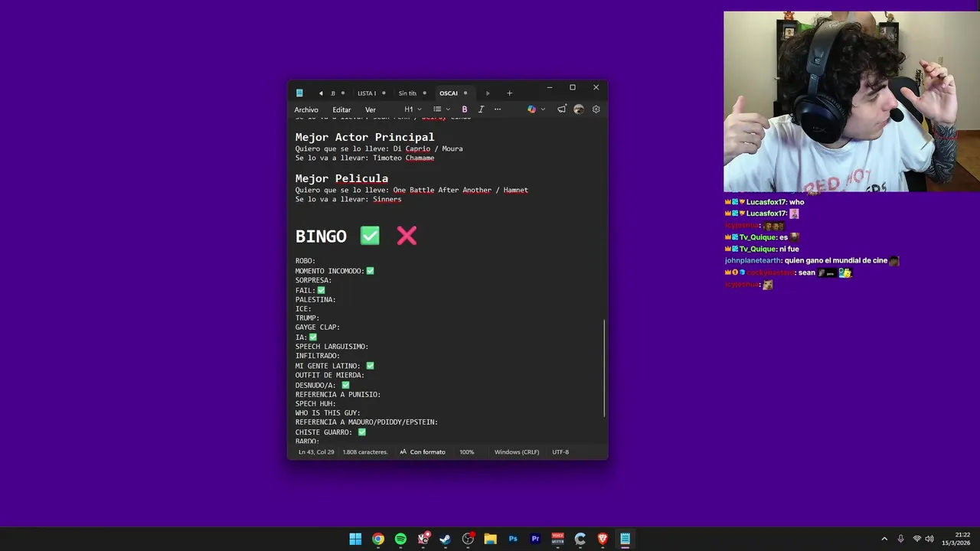Switch to the Sin títu tab

pos(407,93)
